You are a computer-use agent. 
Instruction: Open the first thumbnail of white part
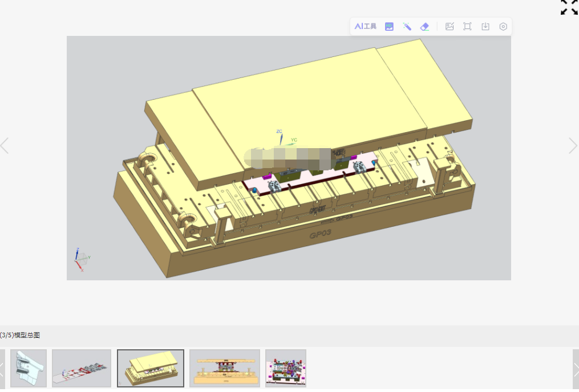pyautogui.click(x=29, y=368)
